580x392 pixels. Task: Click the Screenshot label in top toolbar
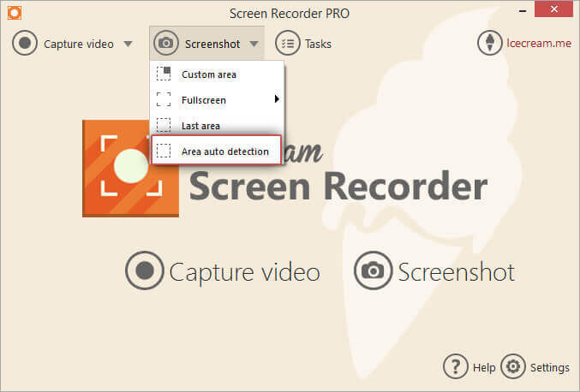click(212, 44)
